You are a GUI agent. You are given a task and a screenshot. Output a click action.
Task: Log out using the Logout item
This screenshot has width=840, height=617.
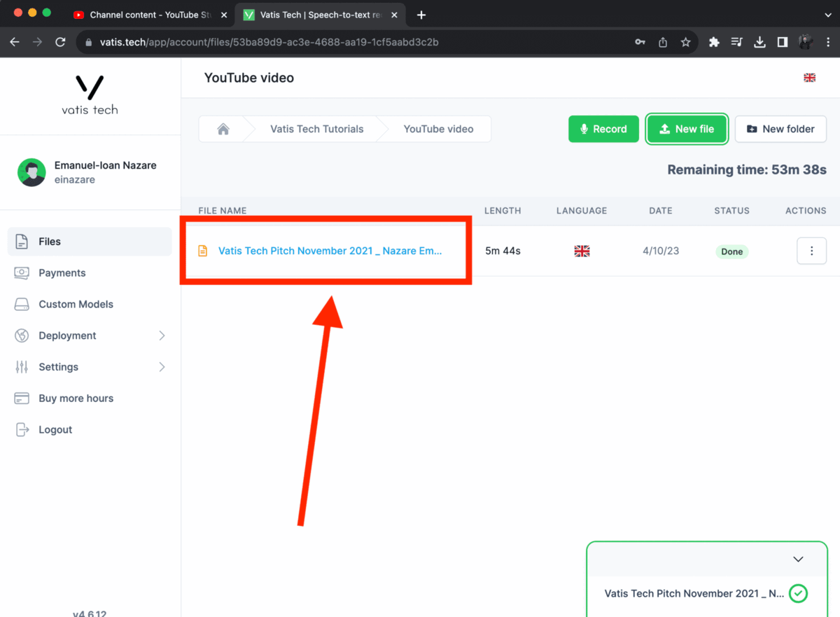[90, 430]
